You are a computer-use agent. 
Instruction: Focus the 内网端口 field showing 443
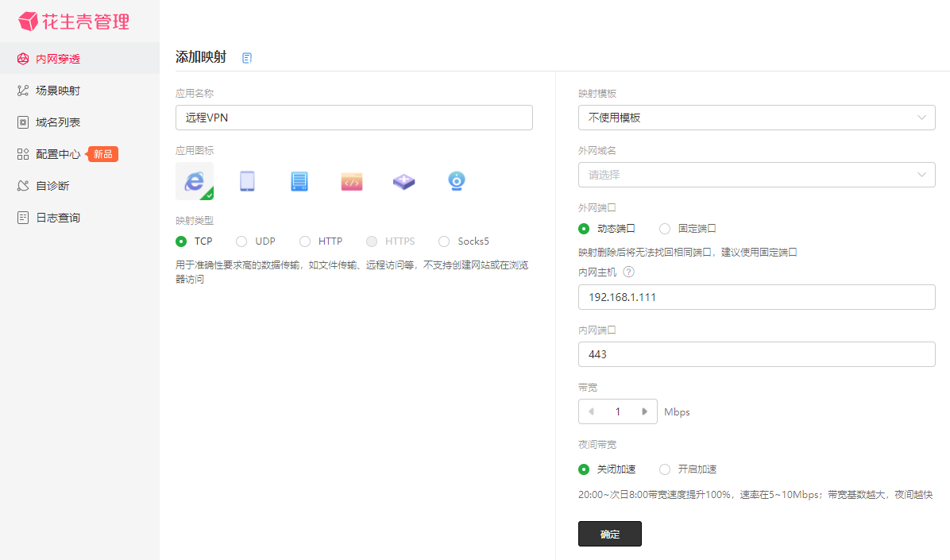click(757, 354)
